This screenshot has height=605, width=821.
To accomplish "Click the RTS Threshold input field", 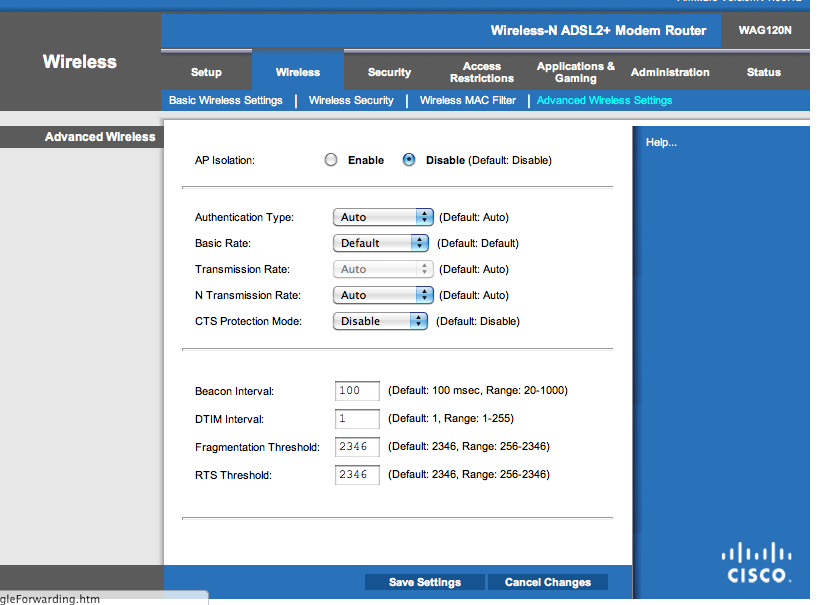I will (357, 475).
